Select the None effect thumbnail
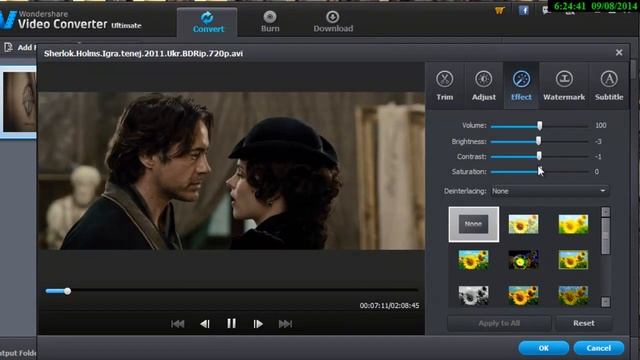640x360 pixels. coord(473,224)
